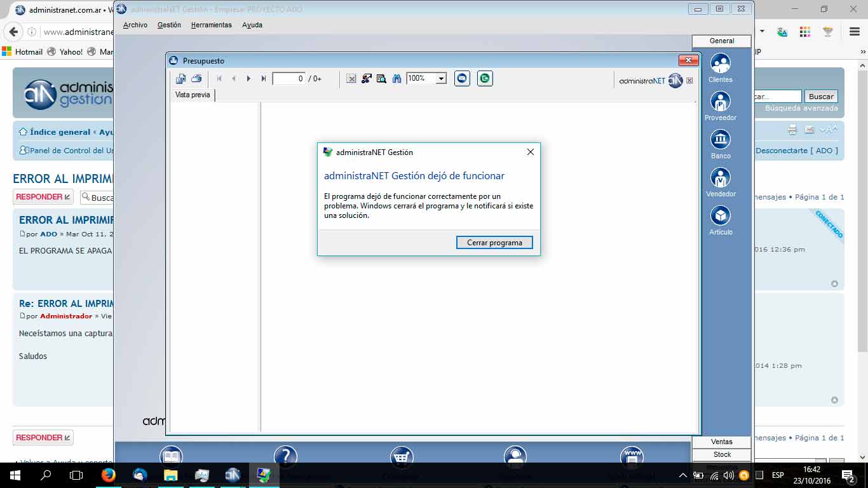This screenshot has width=868, height=488.
Task: Click the export report icon in Presupuesto
Action: coord(181,79)
